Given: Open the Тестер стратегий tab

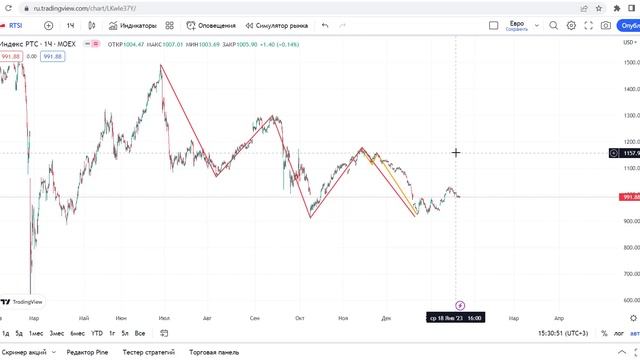Looking at the screenshot, I should click(x=149, y=352).
